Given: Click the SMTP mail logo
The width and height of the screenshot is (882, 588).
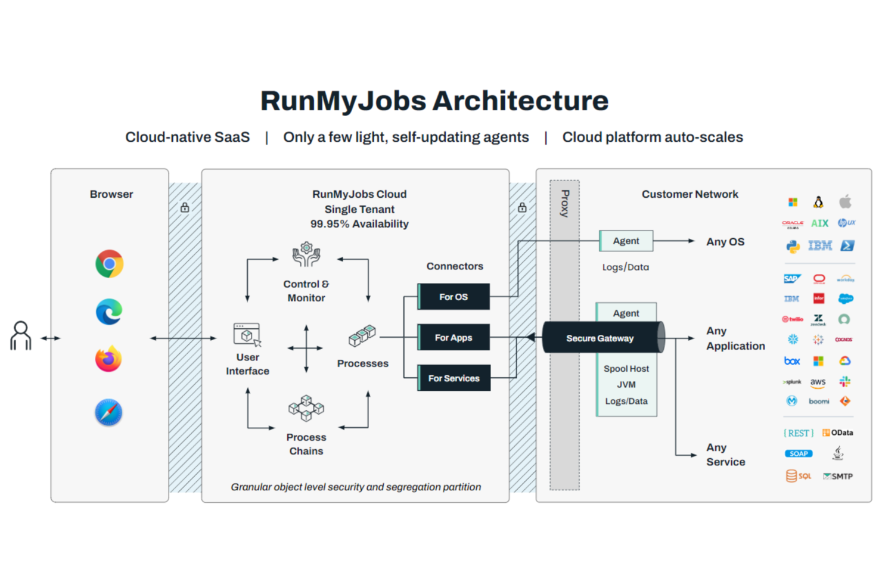Looking at the screenshot, I should point(838,476).
